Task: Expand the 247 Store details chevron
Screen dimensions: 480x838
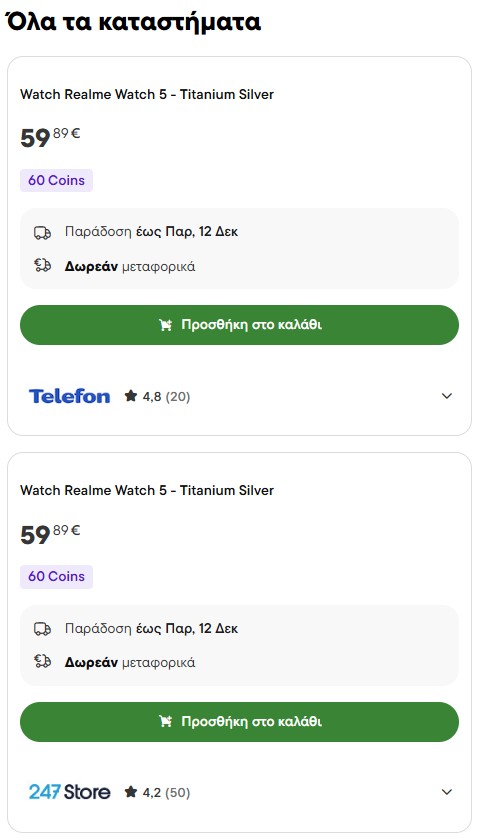Action: (x=447, y=792)
